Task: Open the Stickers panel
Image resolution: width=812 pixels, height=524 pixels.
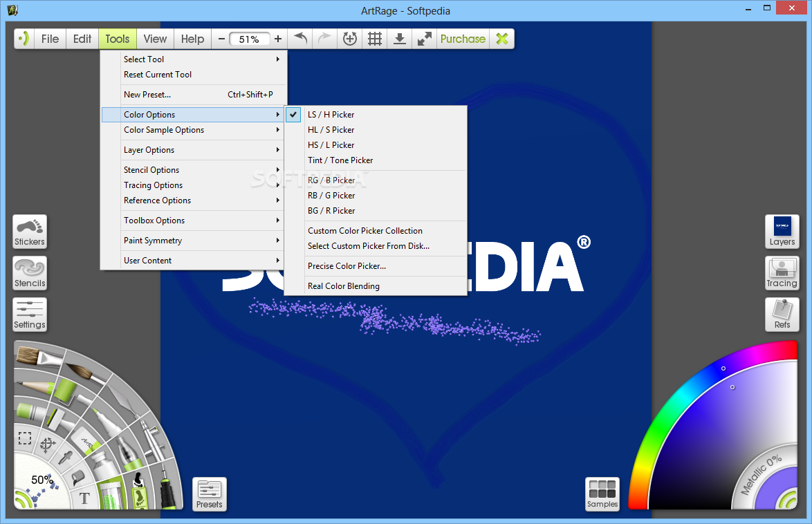Action: [x=30, y=232]
